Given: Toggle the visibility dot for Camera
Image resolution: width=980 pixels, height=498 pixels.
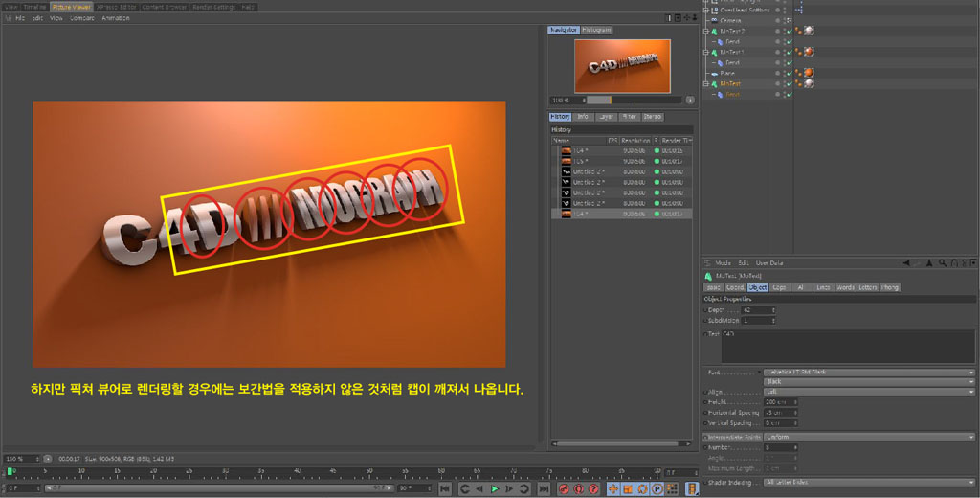Looking at the screenshot, I should click(x=778, y=21).
